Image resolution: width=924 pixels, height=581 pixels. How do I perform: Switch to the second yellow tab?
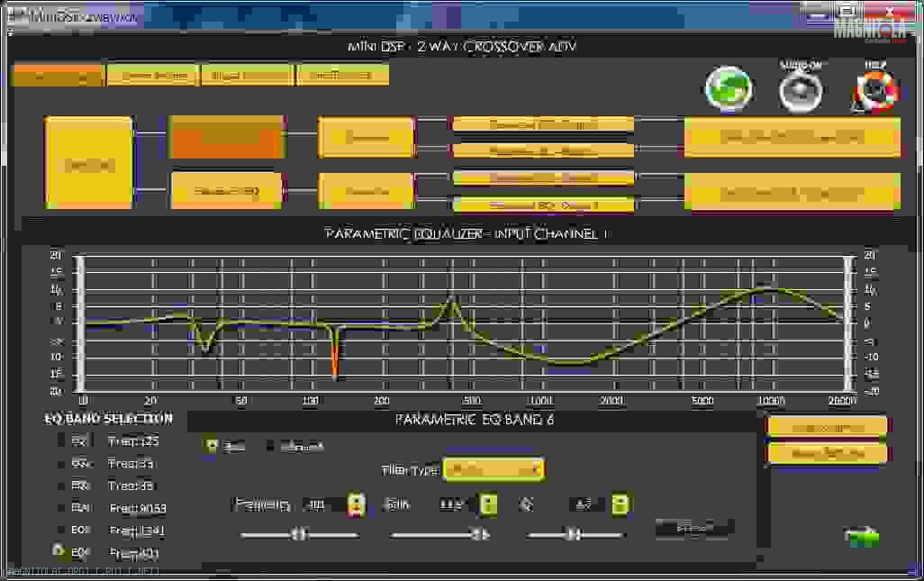pos(152,76)
